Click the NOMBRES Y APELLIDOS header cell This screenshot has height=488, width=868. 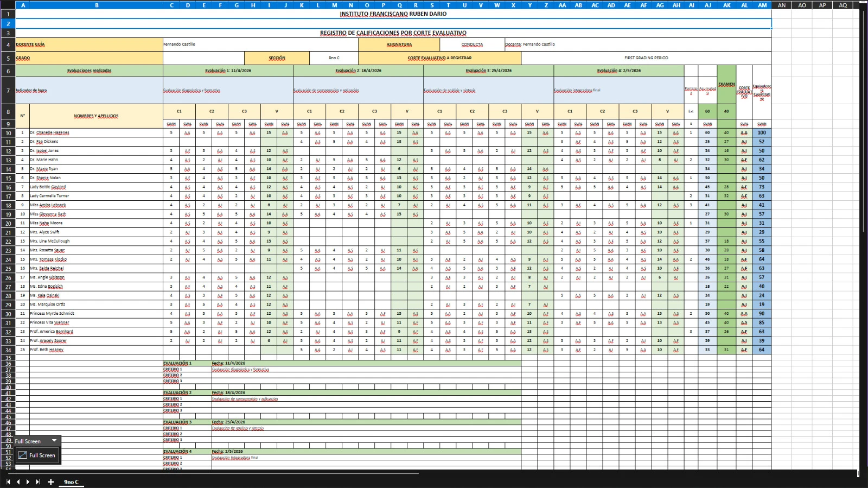pos(96,116)
